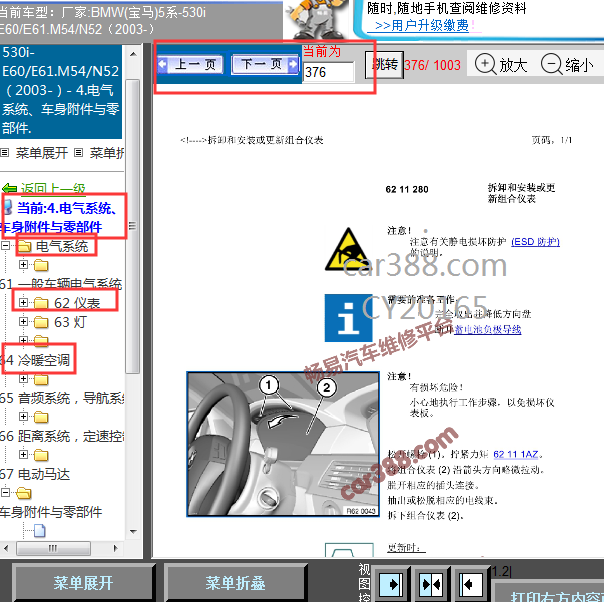604x602 pixels.
Task: Select the 车身附件与零部件 tree label
Action: click(x=51, y=512)
